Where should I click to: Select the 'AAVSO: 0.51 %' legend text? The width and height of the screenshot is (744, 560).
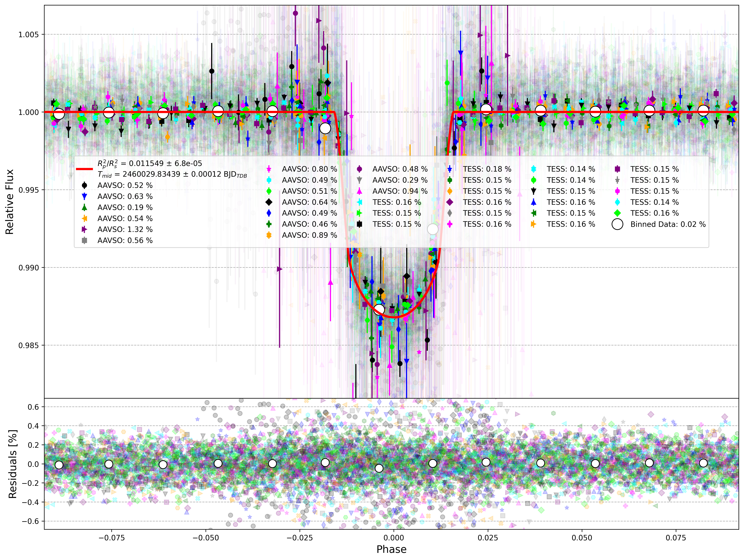click(309, 191)
